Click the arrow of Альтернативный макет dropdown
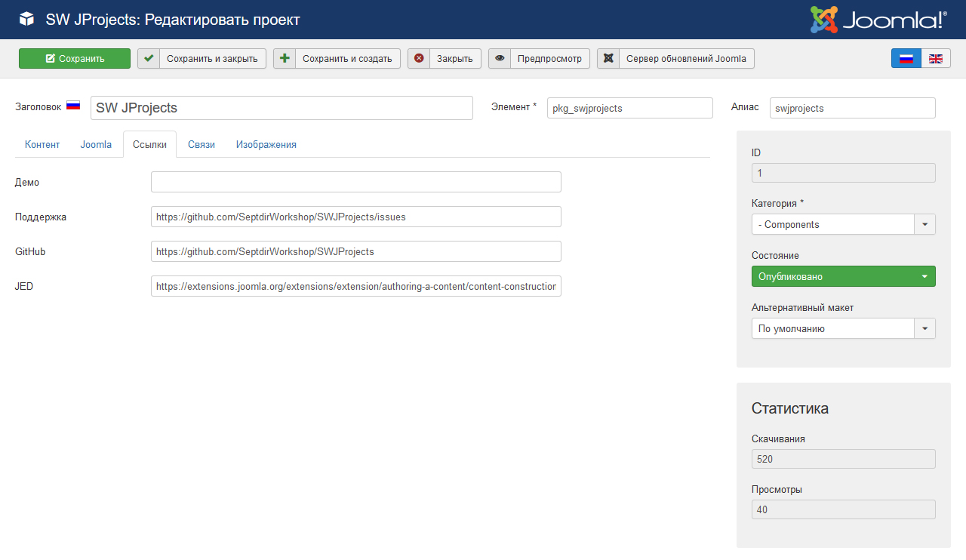Screen dimensions: 966x560 [x=925, y=328]
